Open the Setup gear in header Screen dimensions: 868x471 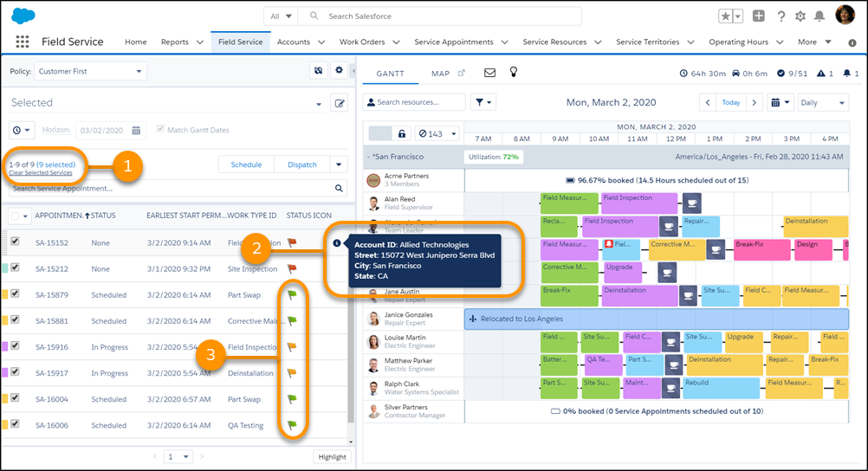[800, 16]
